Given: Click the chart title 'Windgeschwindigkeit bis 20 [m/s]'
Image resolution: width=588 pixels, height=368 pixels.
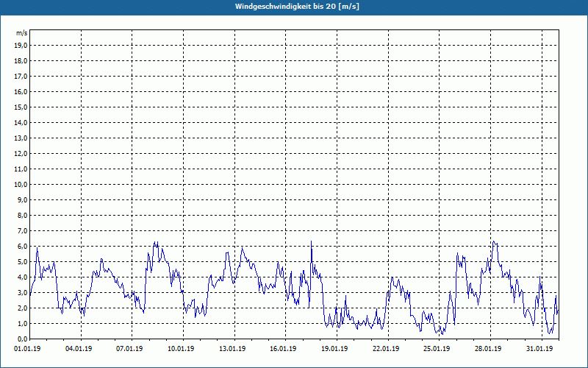Looking at the screenshot, I should pyautogui.click(x=297, y=7).
